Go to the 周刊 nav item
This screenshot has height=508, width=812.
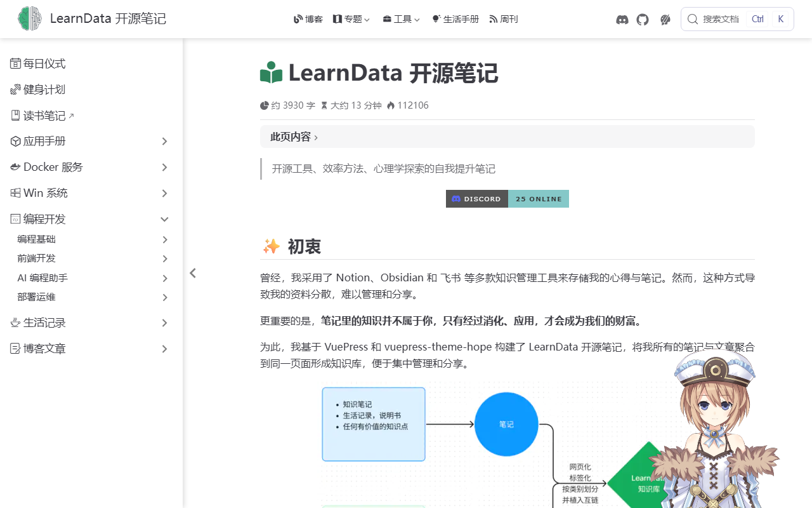[504, 19]
